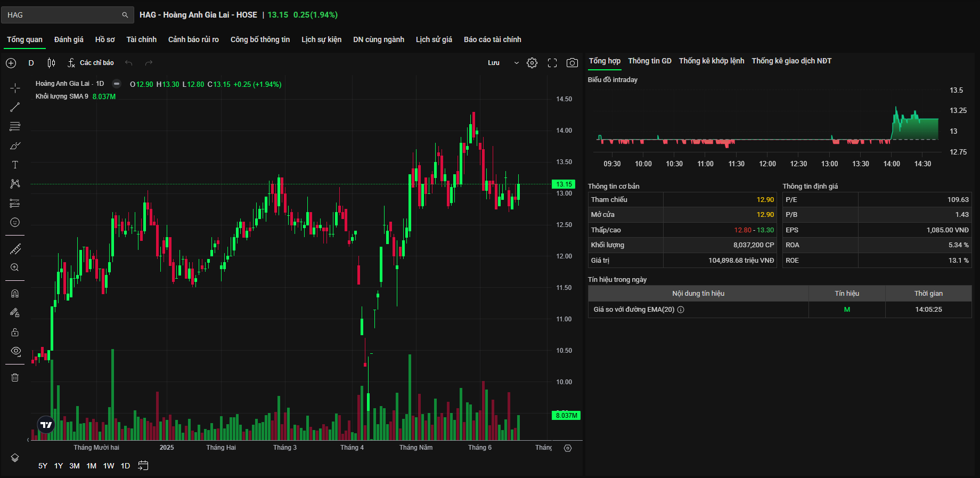
Task: Select the text annotation tool
Action: click(15, 165)
